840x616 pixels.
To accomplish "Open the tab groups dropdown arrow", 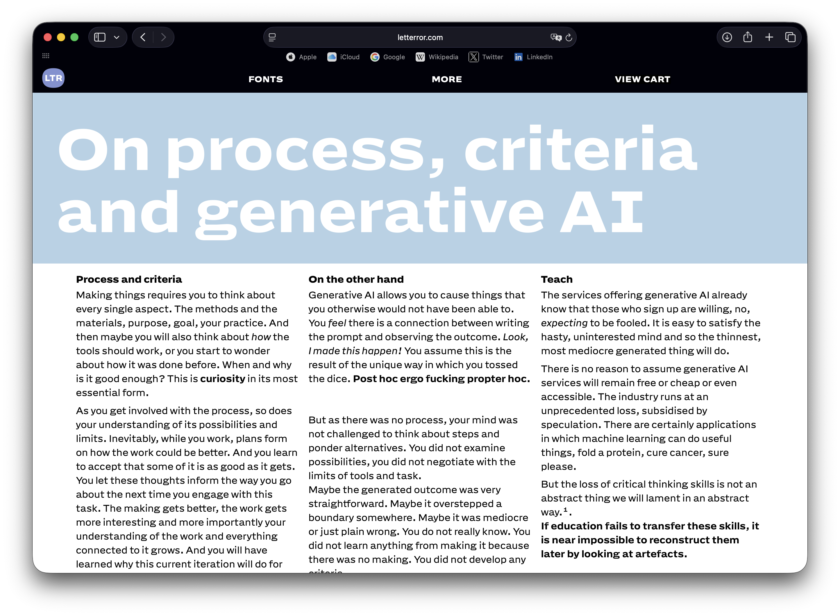I will 117,37.
